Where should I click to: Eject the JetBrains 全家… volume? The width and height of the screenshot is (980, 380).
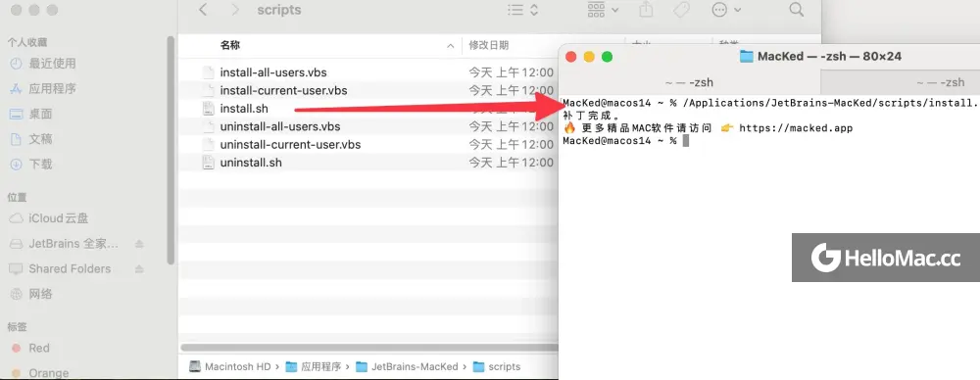[x=140, y=244]
